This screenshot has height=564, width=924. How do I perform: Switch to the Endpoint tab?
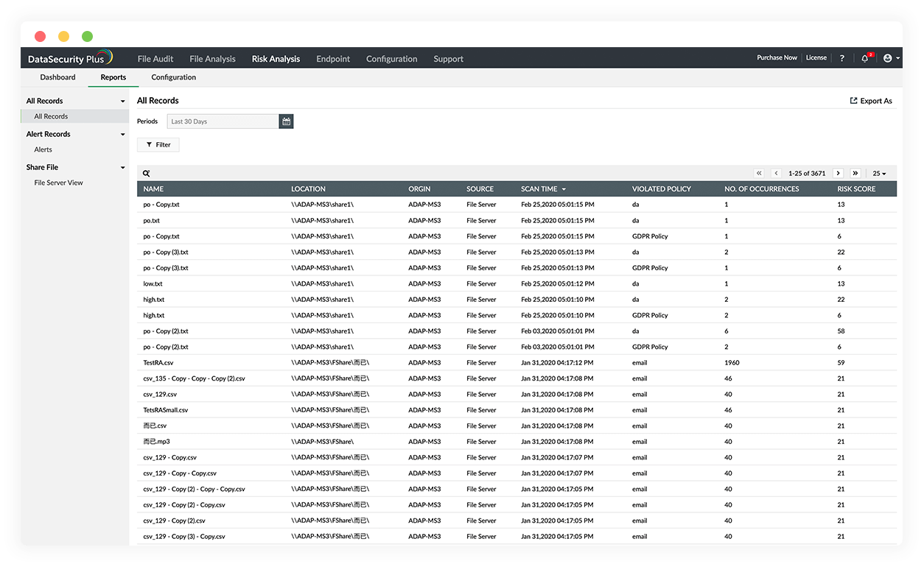click(x=332, y=58)
